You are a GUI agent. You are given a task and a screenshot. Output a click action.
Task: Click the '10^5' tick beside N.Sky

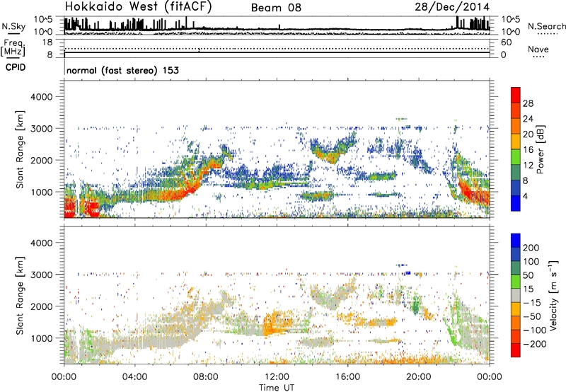tap(43, 20)
